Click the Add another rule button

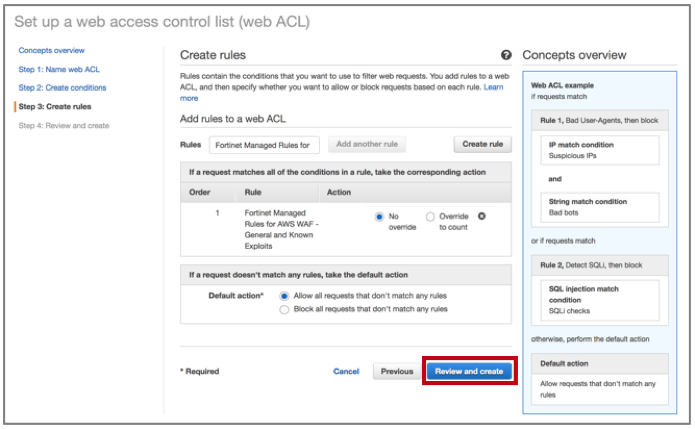pos(367,145)
